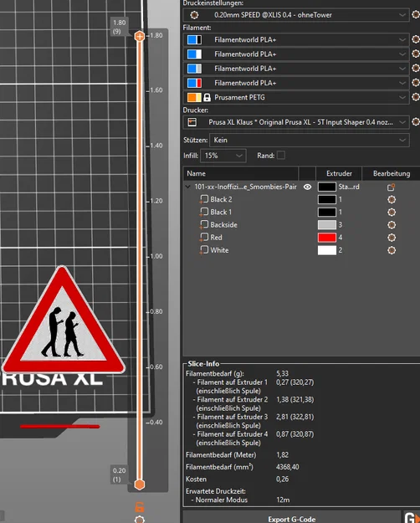The height and width of the screenshot is (523, 420).
Task: Change extruder swatch for Backside part
Action: (327, 225)
